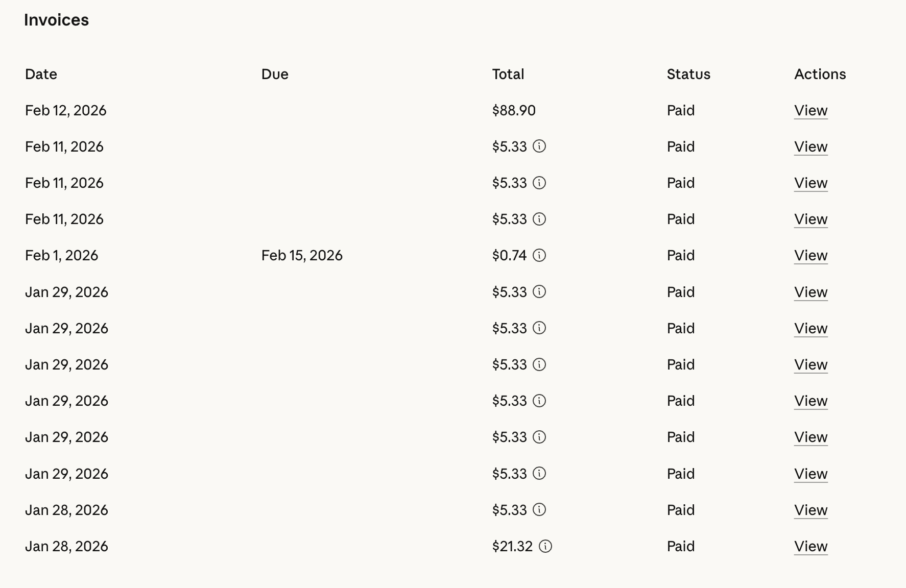Open View link for the first Jan 29 invoice

[810, 292]
